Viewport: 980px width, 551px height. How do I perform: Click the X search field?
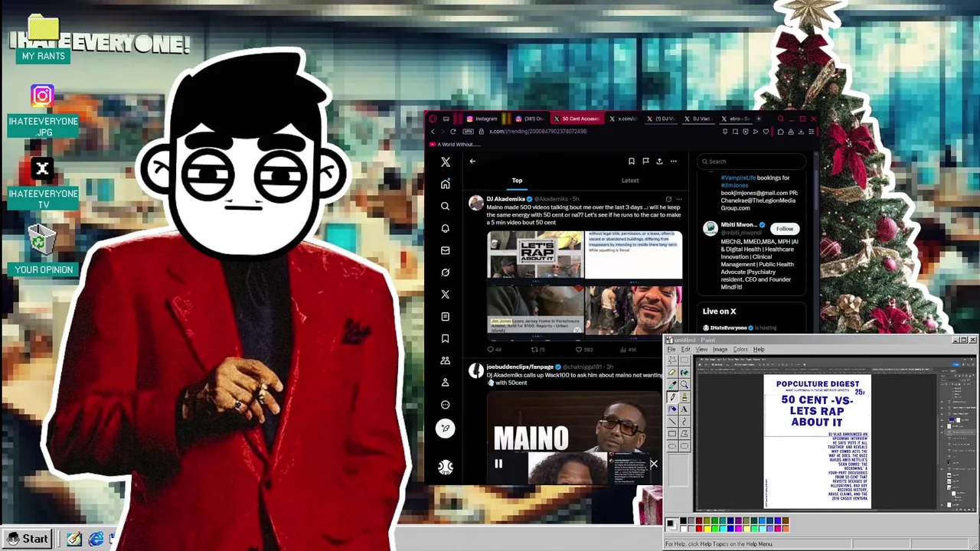tap(750, 161)
